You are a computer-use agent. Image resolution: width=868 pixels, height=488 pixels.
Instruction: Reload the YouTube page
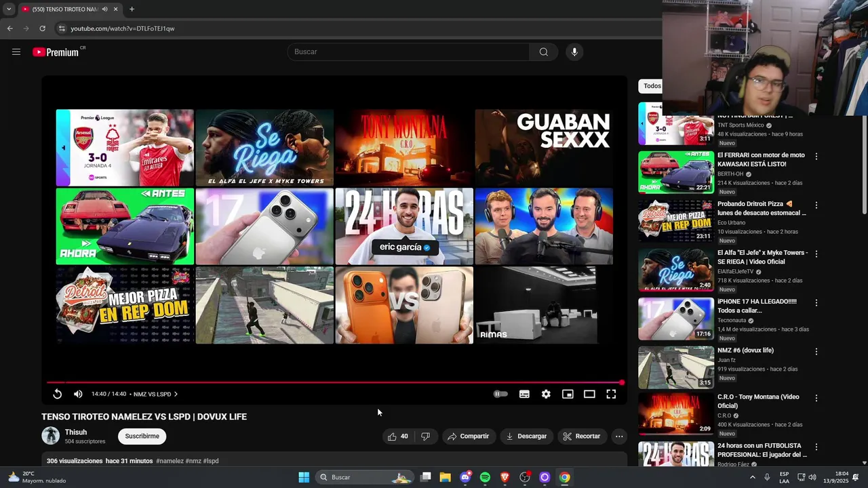pyautogui.click(x=42, y=28)
